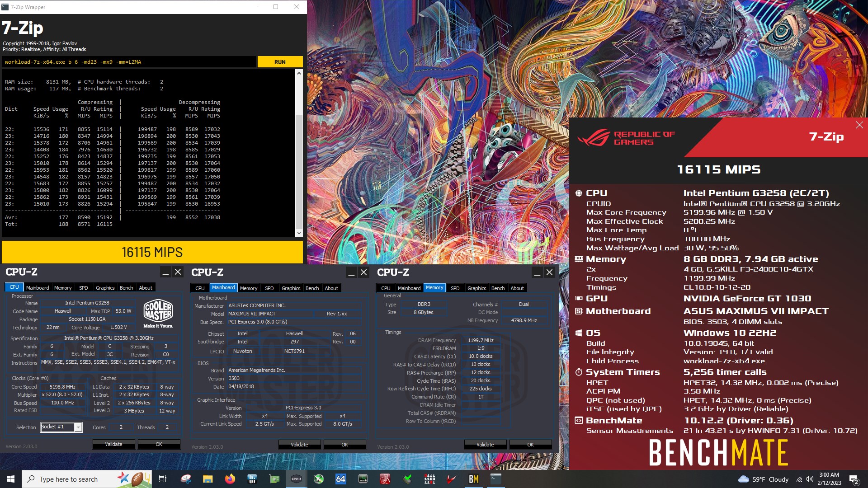Click OK in the Memory CPU-Z window
Viewport: 868px width, 488px height.
click(x=531, y=445)
